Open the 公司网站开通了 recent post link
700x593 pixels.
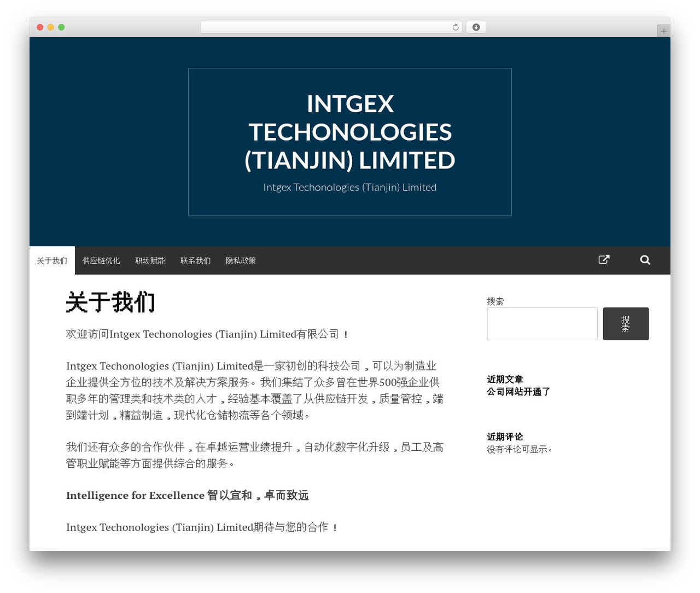[x=518, y=392]
